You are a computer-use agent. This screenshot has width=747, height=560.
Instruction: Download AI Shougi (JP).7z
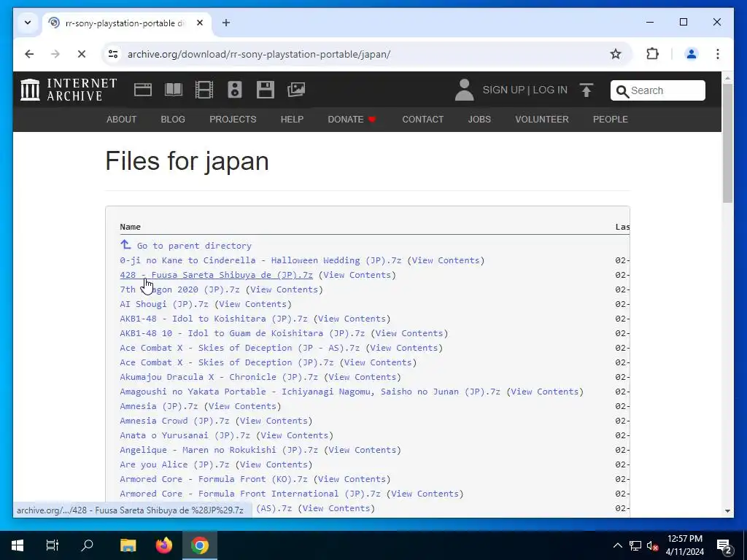[x=164, y=304]
